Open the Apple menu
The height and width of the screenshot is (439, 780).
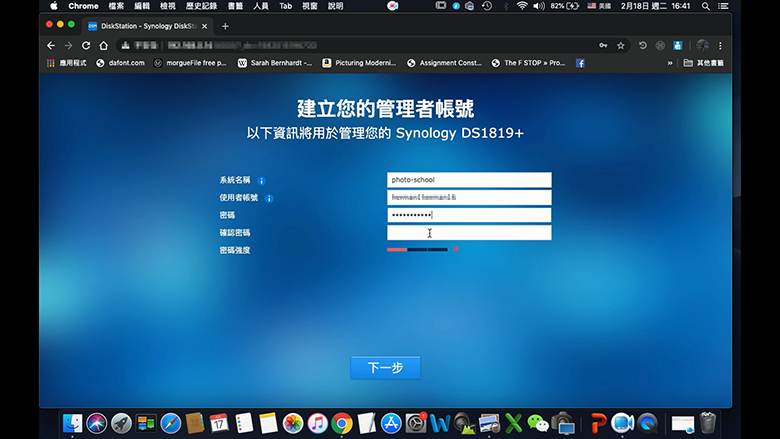[x=54, y=6]
